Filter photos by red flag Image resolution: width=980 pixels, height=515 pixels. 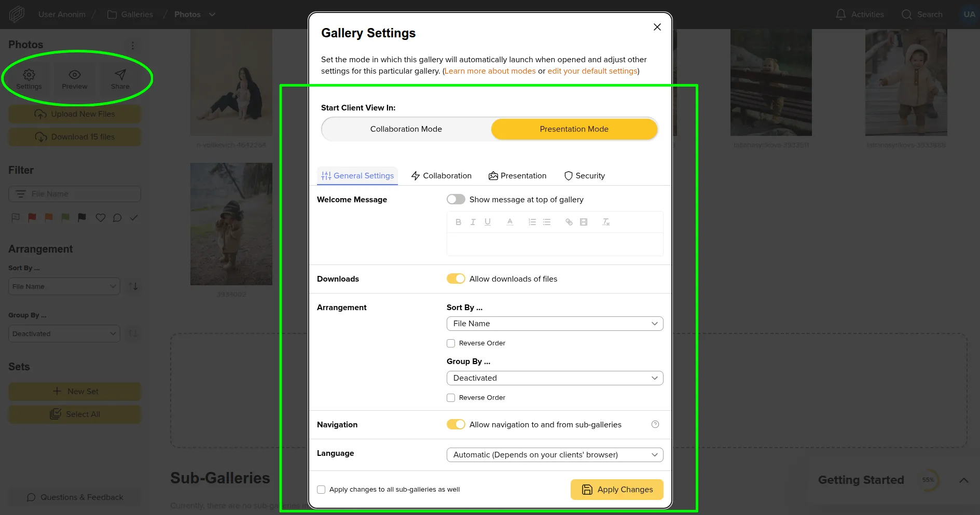tap(32, 218)
